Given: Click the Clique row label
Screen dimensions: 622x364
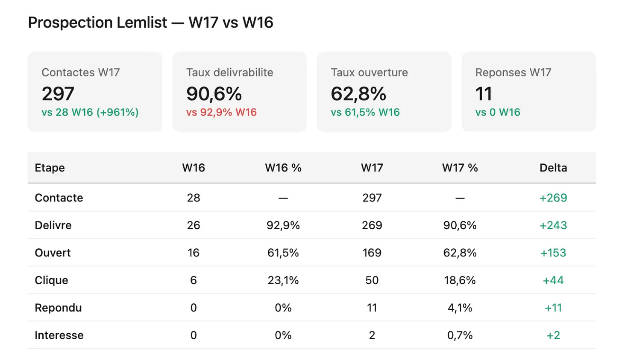Looking at the screenshot, I should pyautogui.click(x=51, y=280).
